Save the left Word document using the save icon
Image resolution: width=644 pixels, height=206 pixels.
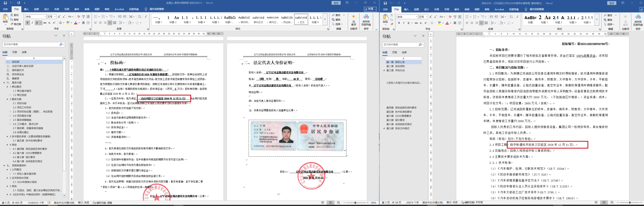pyautogui.click(x=5, y=3)
